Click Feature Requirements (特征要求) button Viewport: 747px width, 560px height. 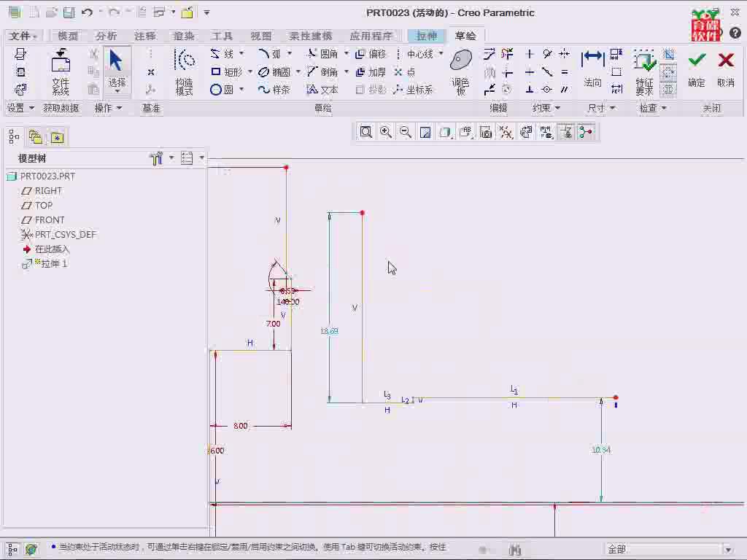[644, 72]
